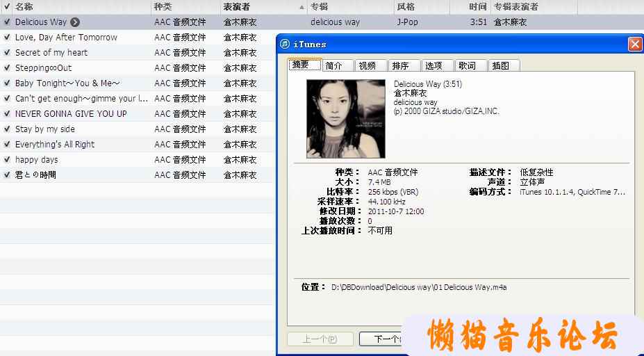Uncheck the Delicious Way track checkbox
The image size is (644, 356).
point(6,22)
